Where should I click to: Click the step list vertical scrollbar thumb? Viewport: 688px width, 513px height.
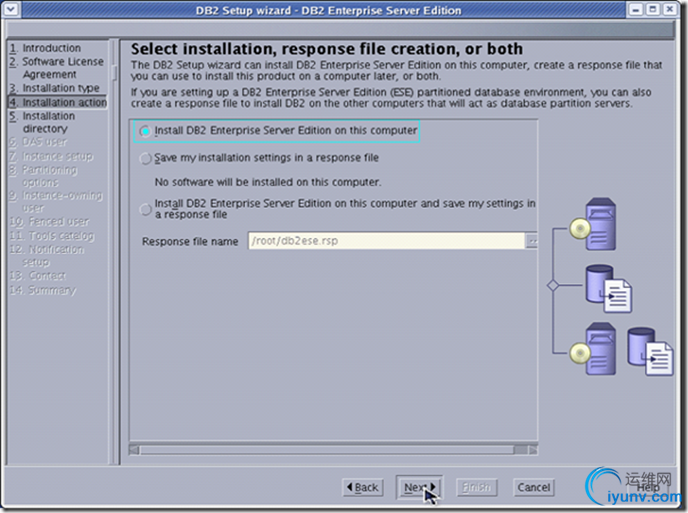tap(115, 72)
